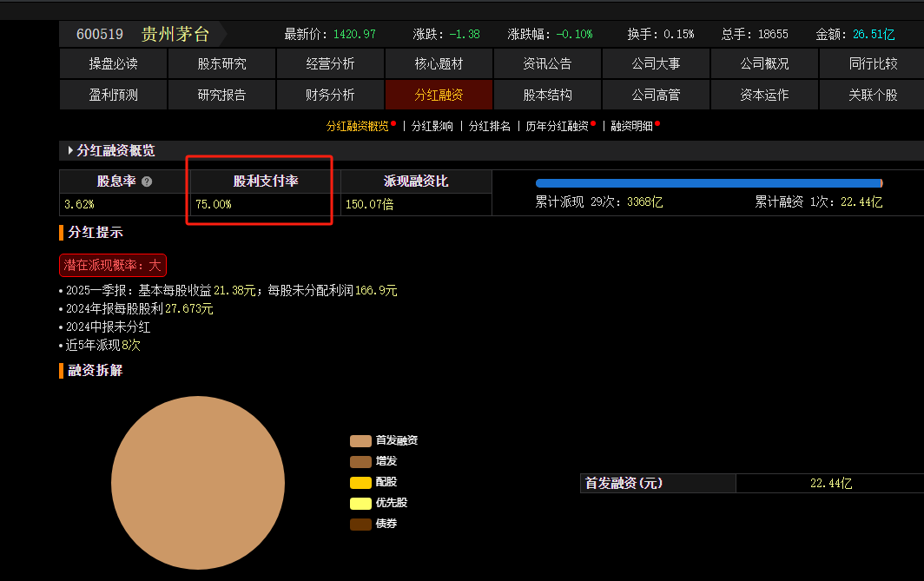
Task: Click the 优先股 legend swatch
Action: 360,503
